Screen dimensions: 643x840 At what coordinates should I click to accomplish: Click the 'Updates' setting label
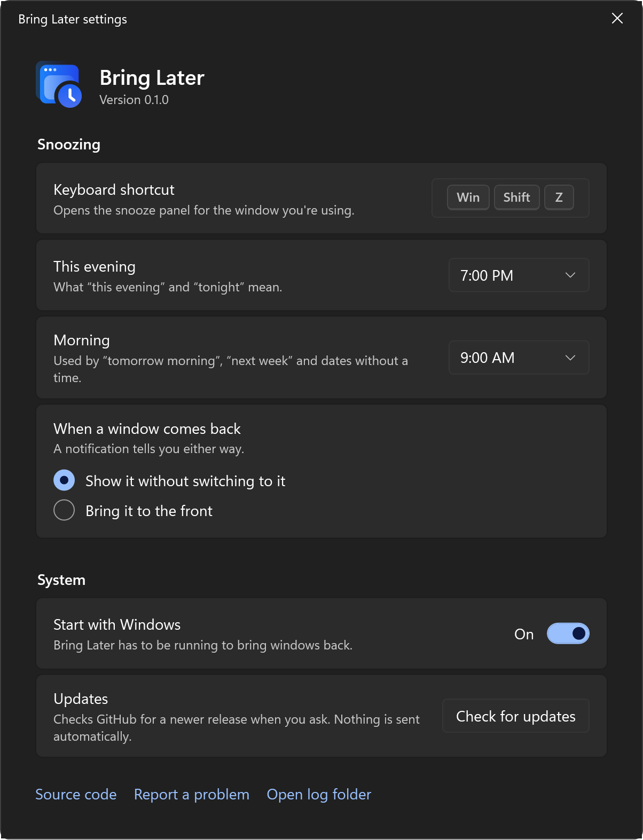[x=81, y=699]
